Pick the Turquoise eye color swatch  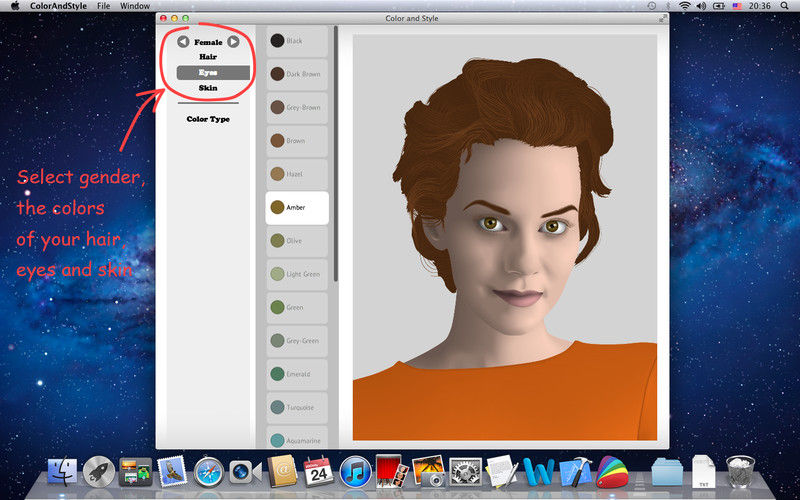point(297,408)
